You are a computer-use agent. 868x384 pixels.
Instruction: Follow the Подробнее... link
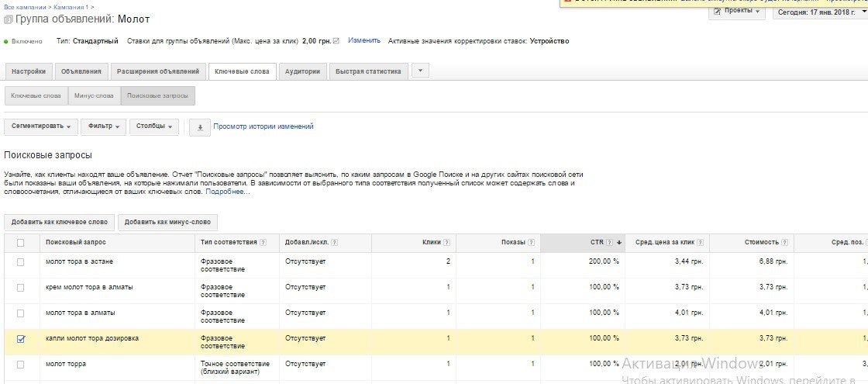(x=228, y=192)
